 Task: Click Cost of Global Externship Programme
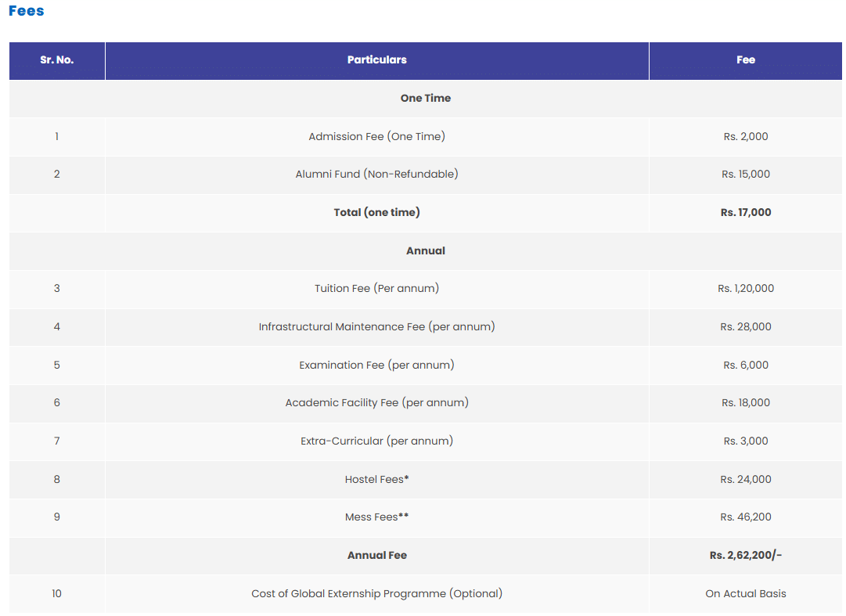click(x=376, y=594)
